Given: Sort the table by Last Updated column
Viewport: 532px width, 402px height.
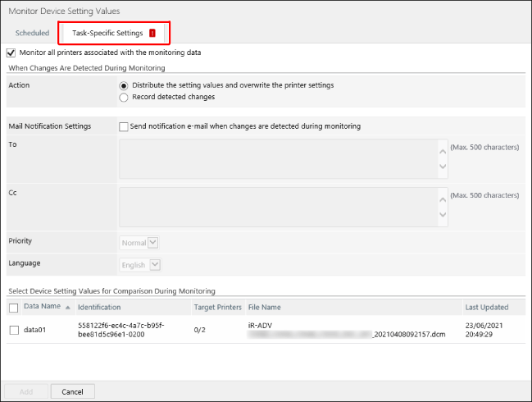Looking at the screenshot, I should (x=486, y=308).
